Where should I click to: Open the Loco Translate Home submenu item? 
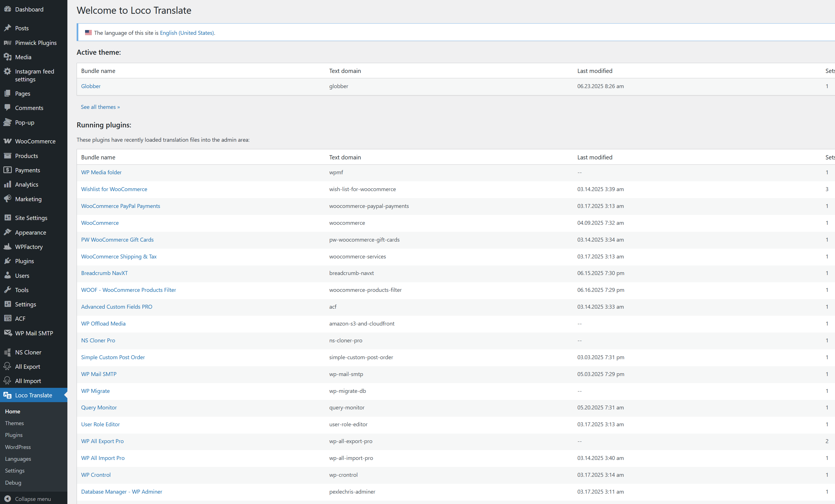(x=13, y=411)
